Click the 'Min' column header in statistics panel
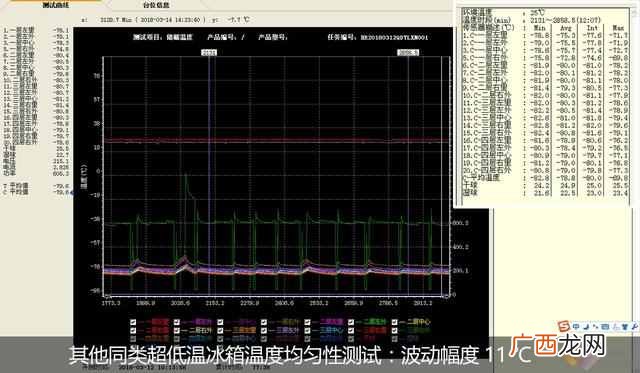Image resolution: width=640 pixels, height=373 pixels. (x=540, y=27)
